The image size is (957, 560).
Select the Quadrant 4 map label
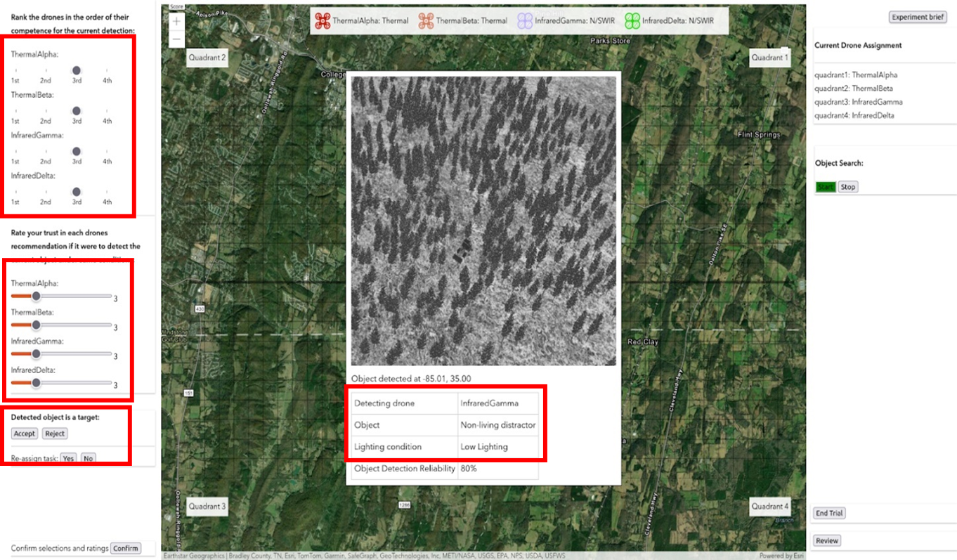pos(770,506)
